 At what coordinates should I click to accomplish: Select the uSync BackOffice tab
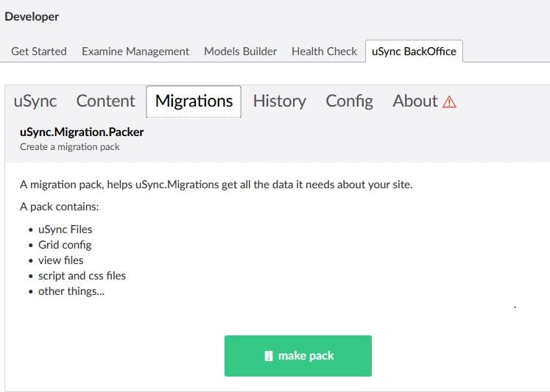(x=414, y=51)
